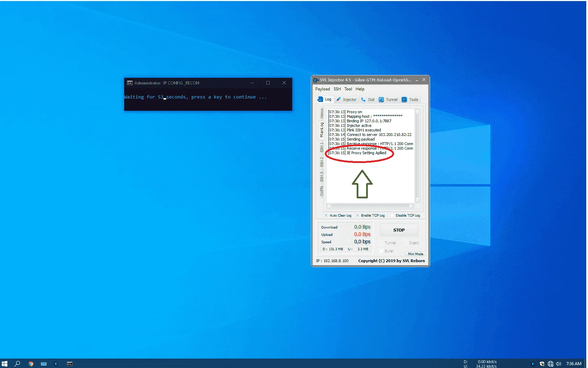Image resolution: width=588 pixels, height=368 pixels.
Task: Switch to the Tunnel tab
Action: pos(388,100)
